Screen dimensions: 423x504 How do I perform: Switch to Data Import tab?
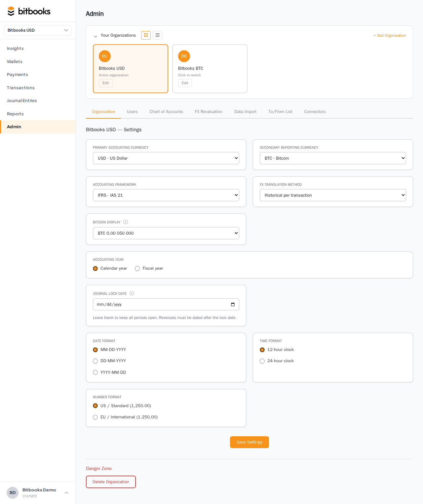245,112
